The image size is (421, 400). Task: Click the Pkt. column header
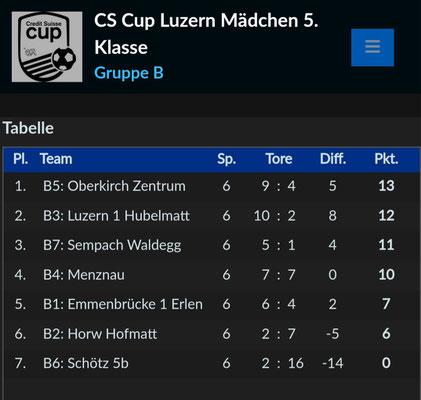click(386, 159)
